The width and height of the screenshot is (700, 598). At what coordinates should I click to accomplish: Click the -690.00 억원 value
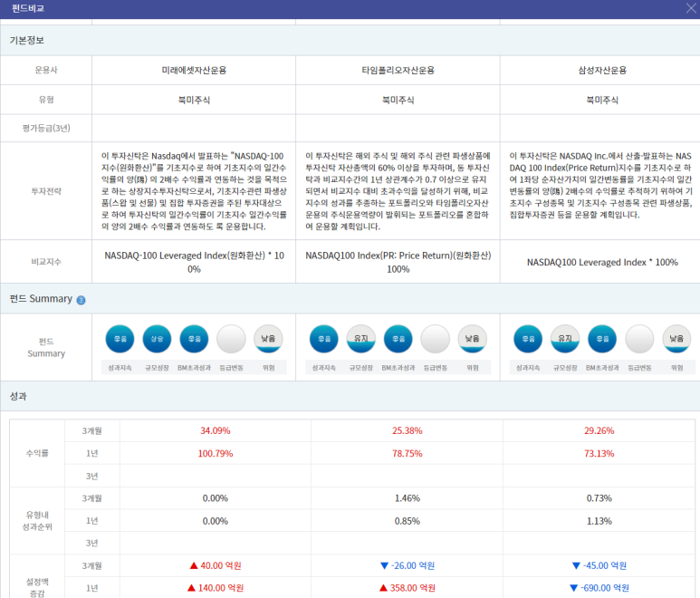click(x=605, y=588)
